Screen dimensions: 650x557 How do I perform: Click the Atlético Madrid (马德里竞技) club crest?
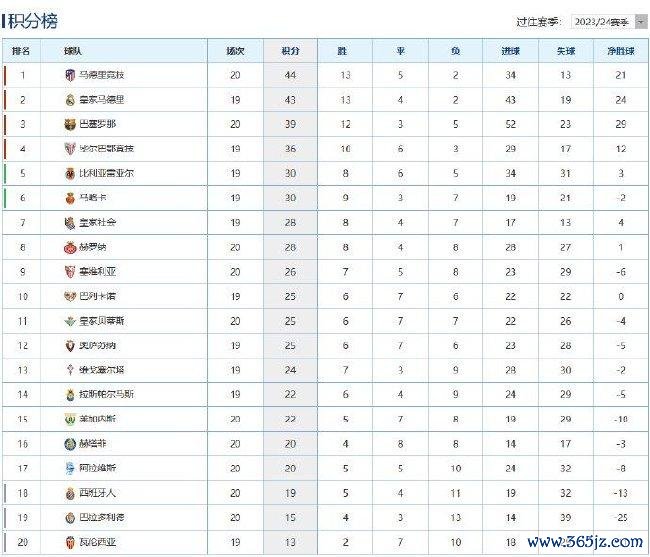coord(70,75)
